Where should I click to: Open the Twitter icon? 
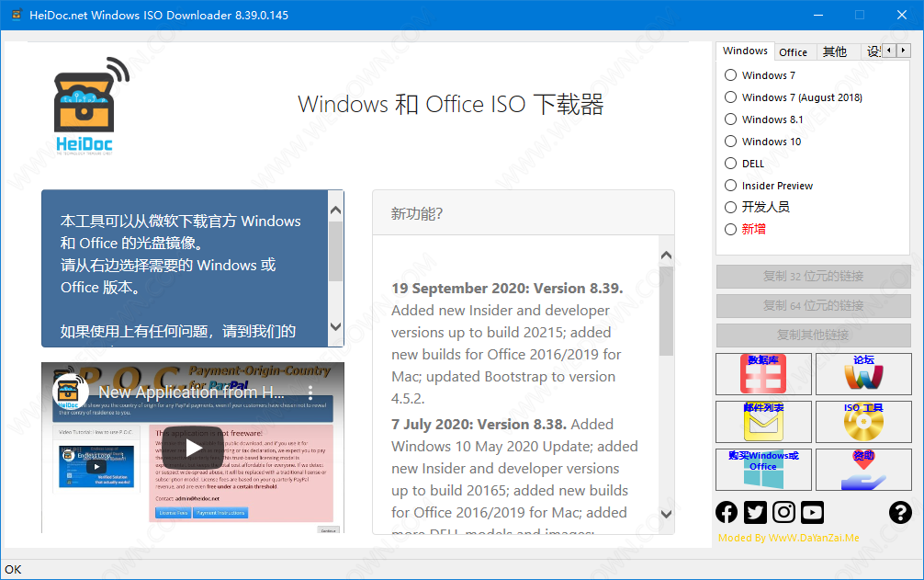pyautogui.click(x=755, y=513)
